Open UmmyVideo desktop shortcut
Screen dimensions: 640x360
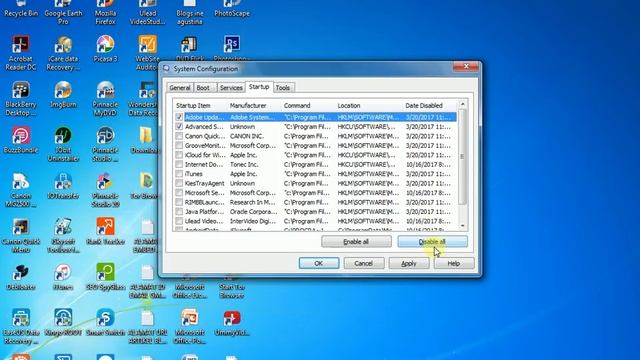[232, 323]
